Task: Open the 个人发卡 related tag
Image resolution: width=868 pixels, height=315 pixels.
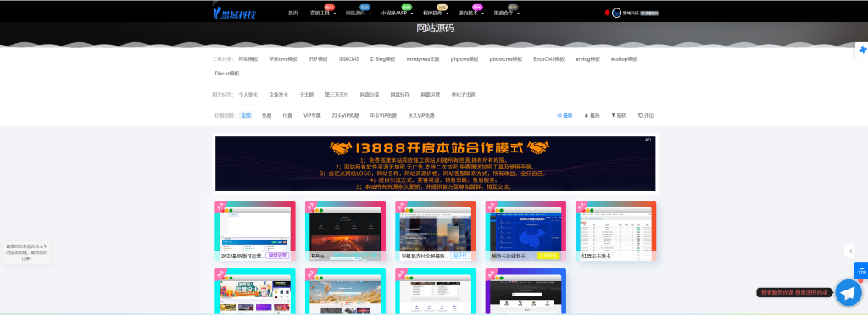Action: [248, 95]
